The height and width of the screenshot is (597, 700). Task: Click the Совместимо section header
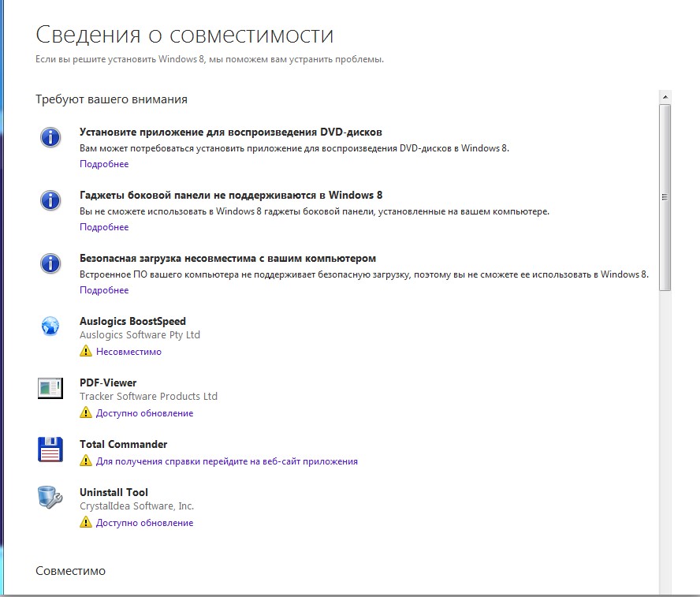point(70,571)
